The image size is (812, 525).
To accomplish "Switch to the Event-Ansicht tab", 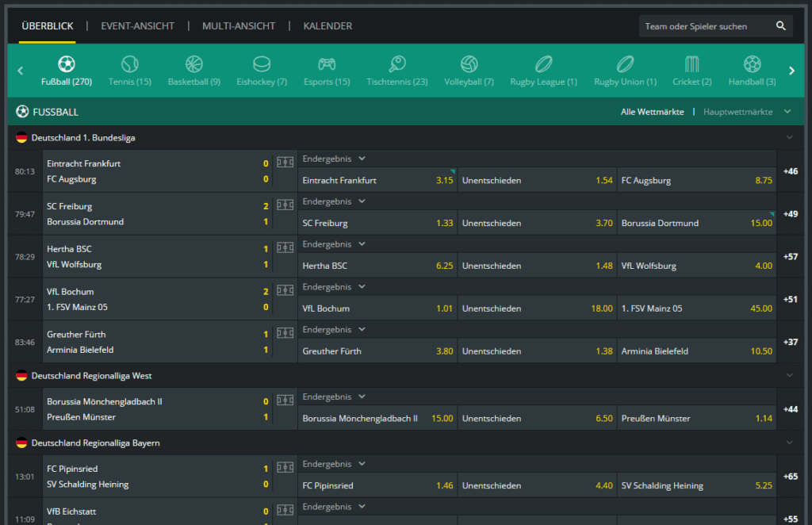I will click(137, 26).
